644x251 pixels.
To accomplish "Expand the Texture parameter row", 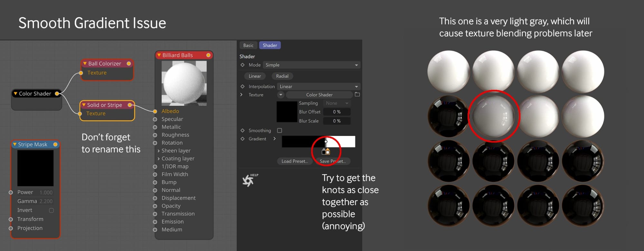I will (x=241, y=95).
